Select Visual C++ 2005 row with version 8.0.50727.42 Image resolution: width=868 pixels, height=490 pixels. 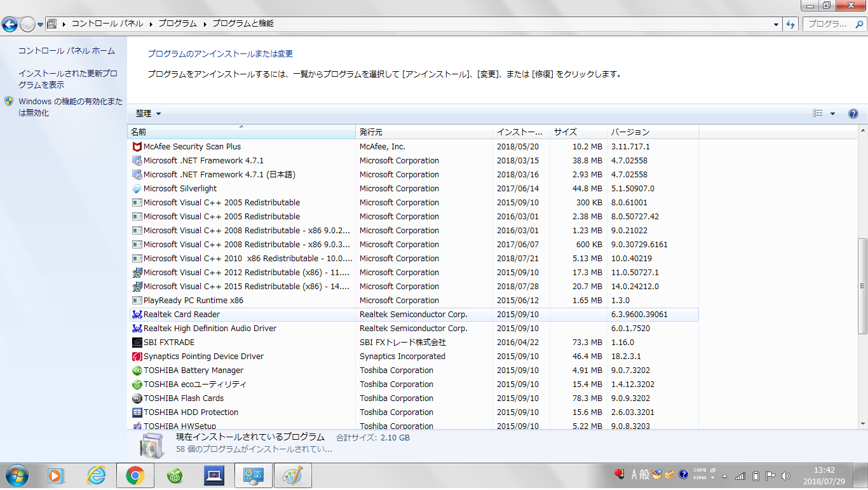tap(413, 217)
